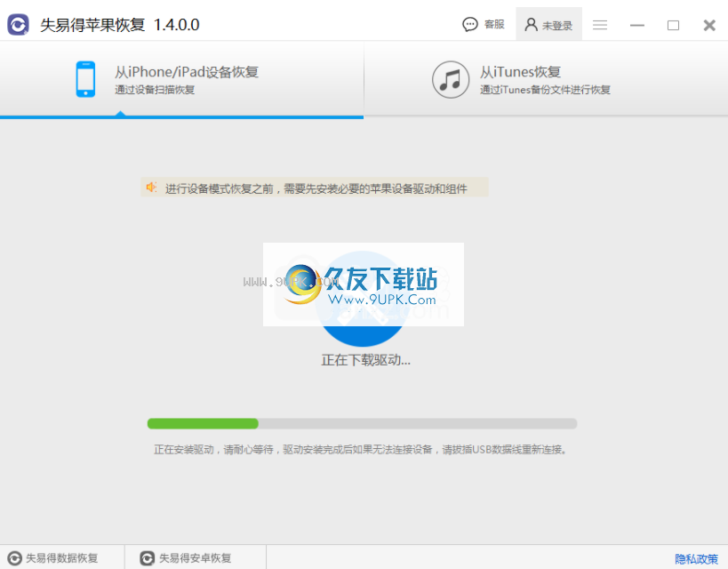Click the driver install notice text
The height and width of the screenshot is (569, 728).
[x=316, y=188]
